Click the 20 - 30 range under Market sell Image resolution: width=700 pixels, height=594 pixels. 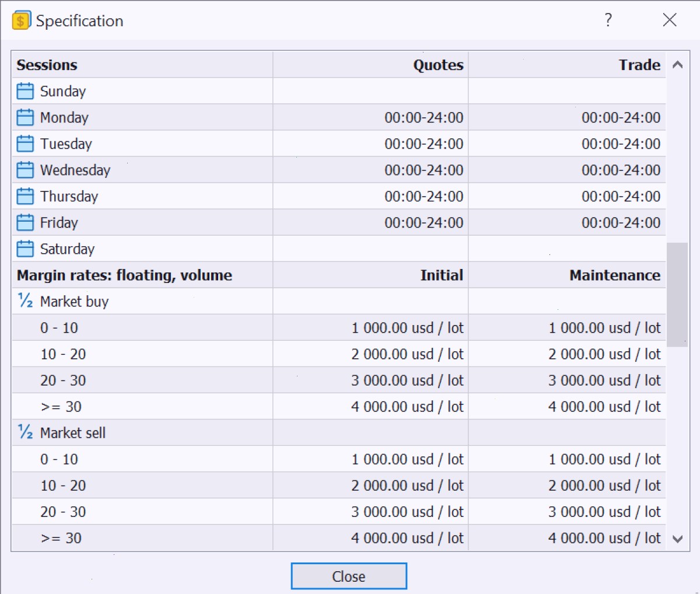pyautogui.click(x=63, y=512)
